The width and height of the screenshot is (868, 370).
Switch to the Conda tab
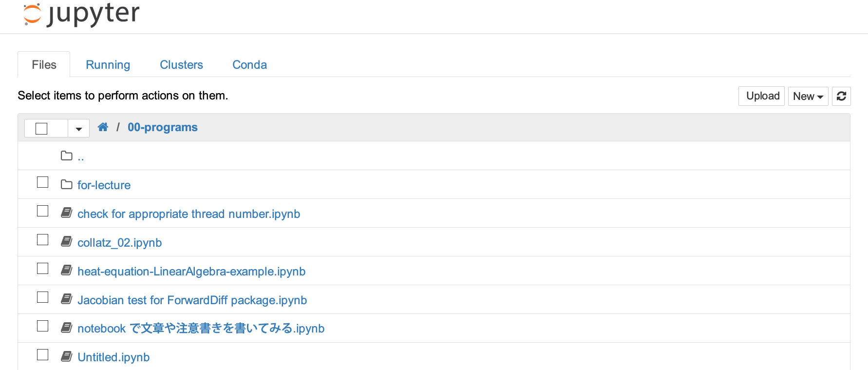coord(249,65)
